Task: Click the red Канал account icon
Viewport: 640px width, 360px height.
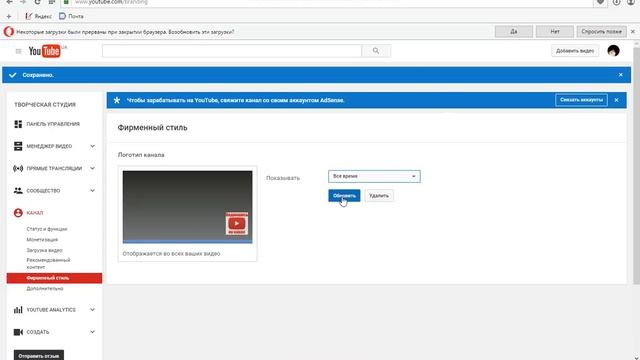Action: pos(18,213)
